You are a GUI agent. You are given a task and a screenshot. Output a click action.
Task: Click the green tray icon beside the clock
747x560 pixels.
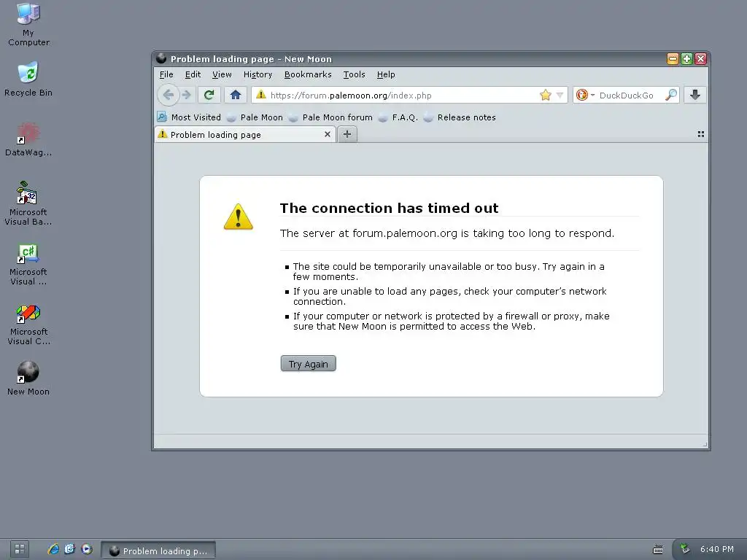tap(685, 548)
